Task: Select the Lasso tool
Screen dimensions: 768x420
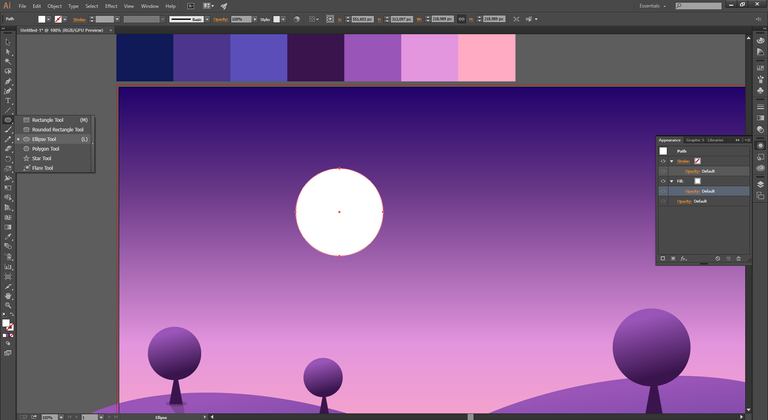Action: [x=7, y=72]
